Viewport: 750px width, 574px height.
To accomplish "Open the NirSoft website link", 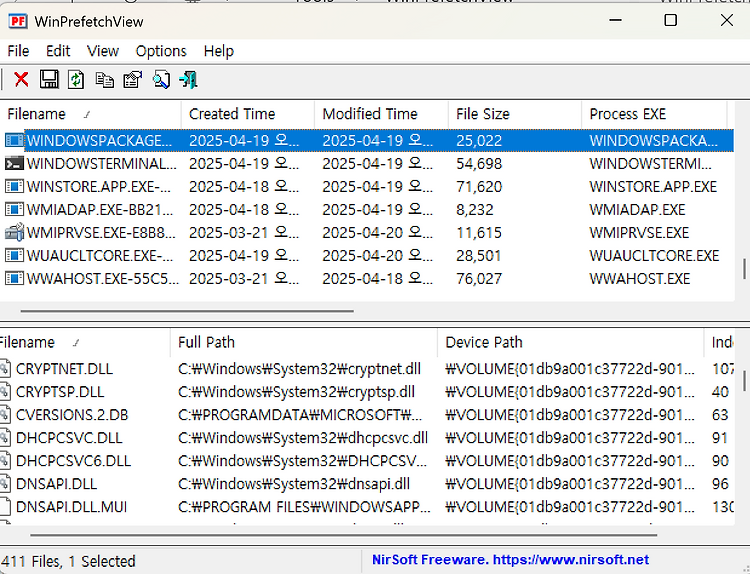I will 510,560.
